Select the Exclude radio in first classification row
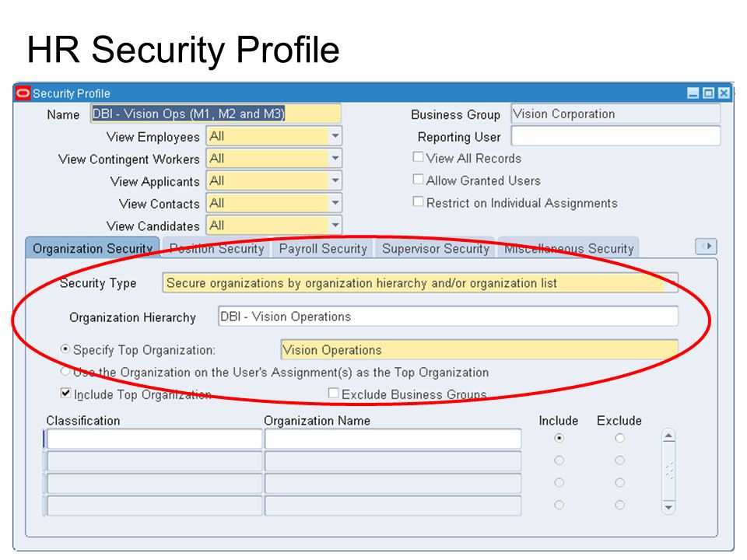This screenshot has height=560, width=747. [x=619, y=438]
